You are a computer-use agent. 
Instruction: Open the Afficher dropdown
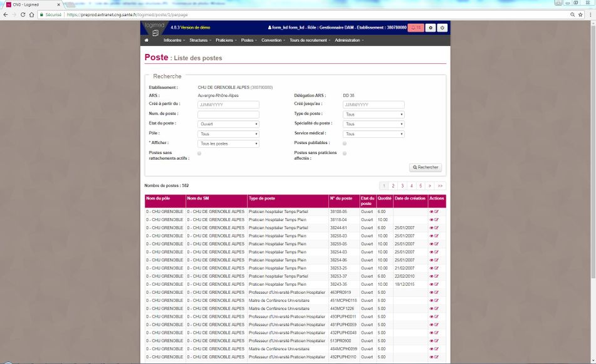(x=229, y=143)
